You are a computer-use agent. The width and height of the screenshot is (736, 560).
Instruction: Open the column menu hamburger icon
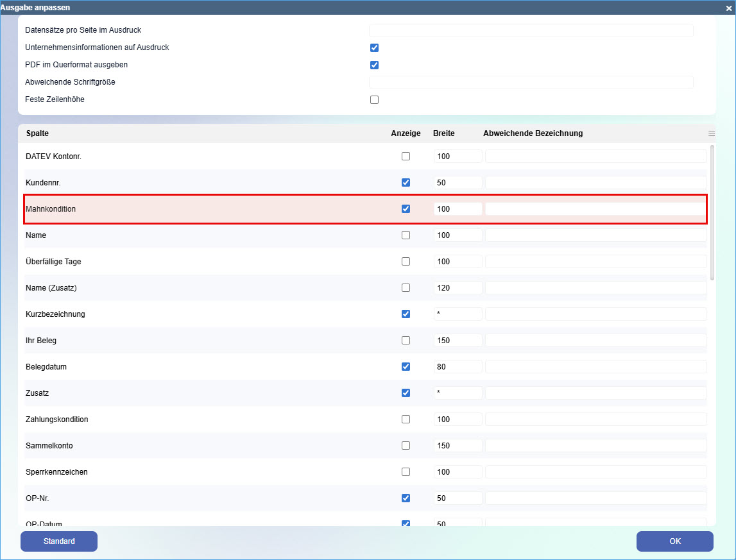[x=711, y=133]
